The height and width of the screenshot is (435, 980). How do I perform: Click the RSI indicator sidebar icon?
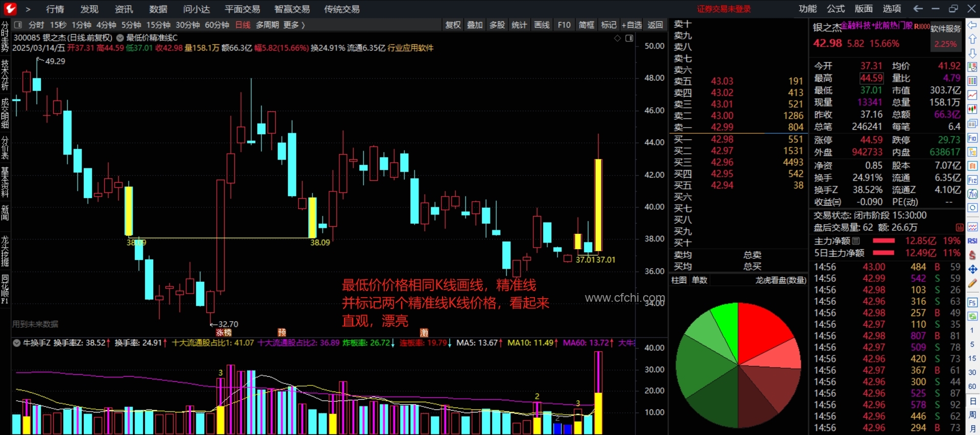pos(972,241)
